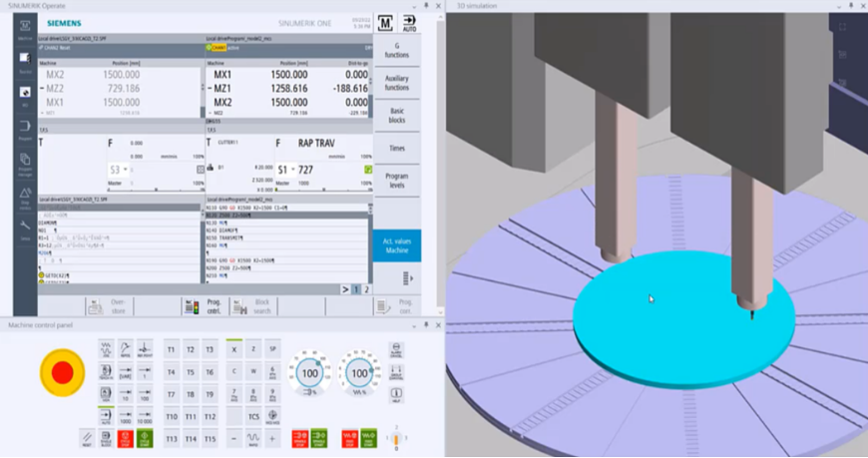Open Program manager in the sidebar
Image resolution: width=868 pixels, height=458 pixels.
(25, 165)
